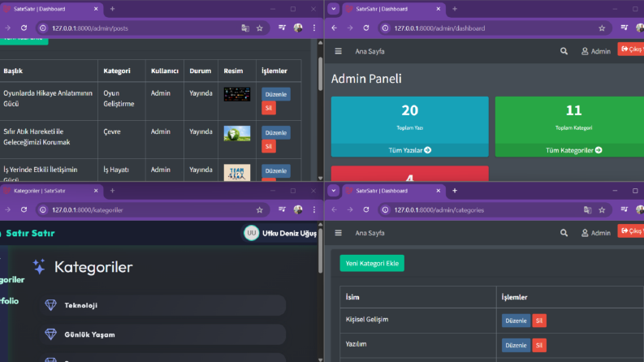Click Ana Sayfa in dashboard window navbar
Screen dimensions: 644x362
[x=370, y=51]
